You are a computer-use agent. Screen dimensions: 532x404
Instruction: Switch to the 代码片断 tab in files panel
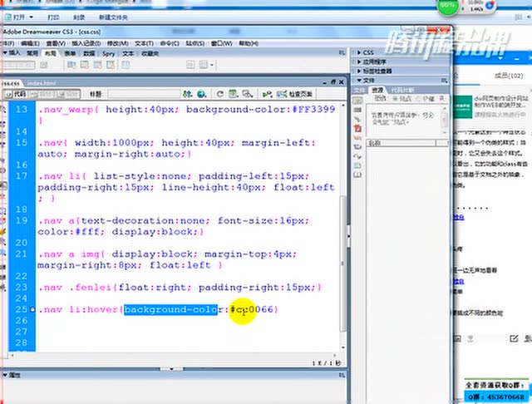(402, 91)
